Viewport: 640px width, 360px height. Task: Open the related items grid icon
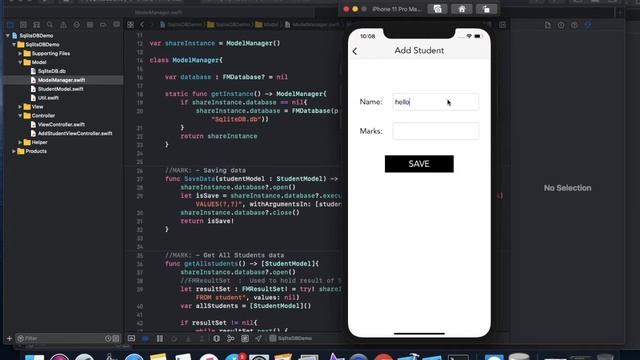click(131, 25)
